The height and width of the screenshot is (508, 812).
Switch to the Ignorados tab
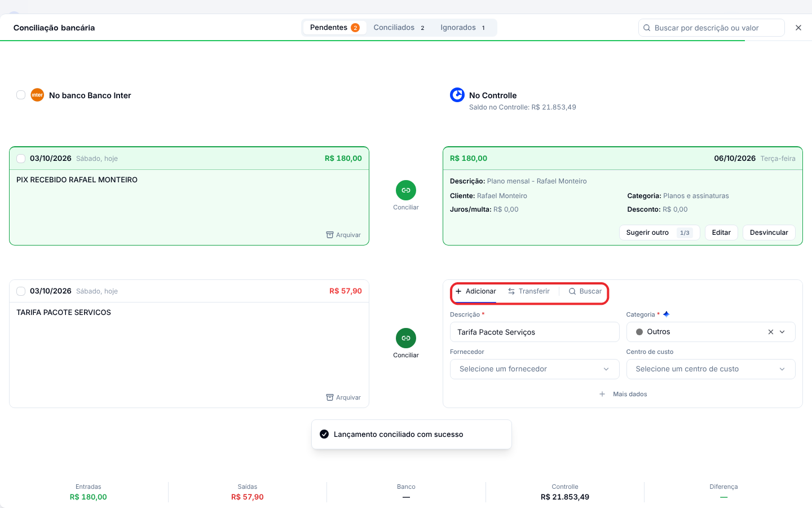click(463, 28)
